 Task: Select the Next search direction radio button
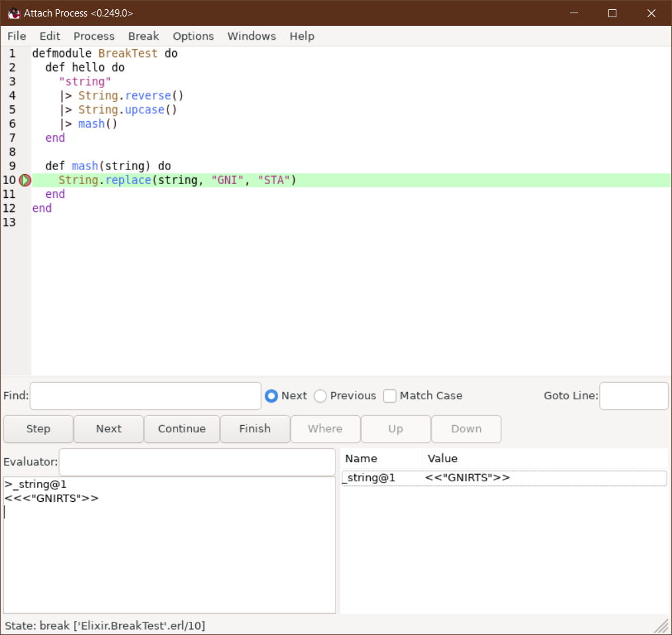coord(271,396)
